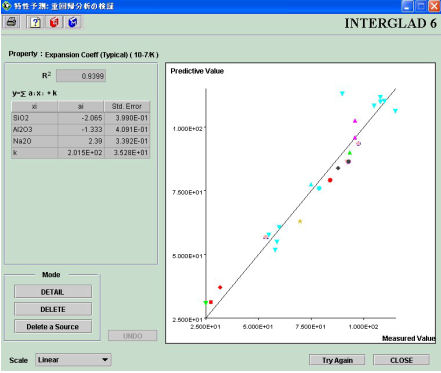
Task: Select the Na2O row in table
Action: click(x=80, y=141)
